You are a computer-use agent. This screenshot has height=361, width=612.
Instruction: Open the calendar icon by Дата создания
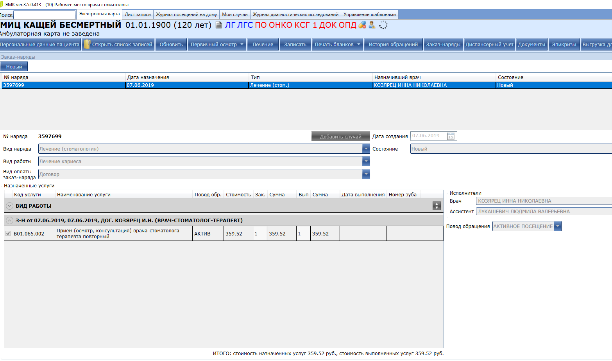click(451, 136)
